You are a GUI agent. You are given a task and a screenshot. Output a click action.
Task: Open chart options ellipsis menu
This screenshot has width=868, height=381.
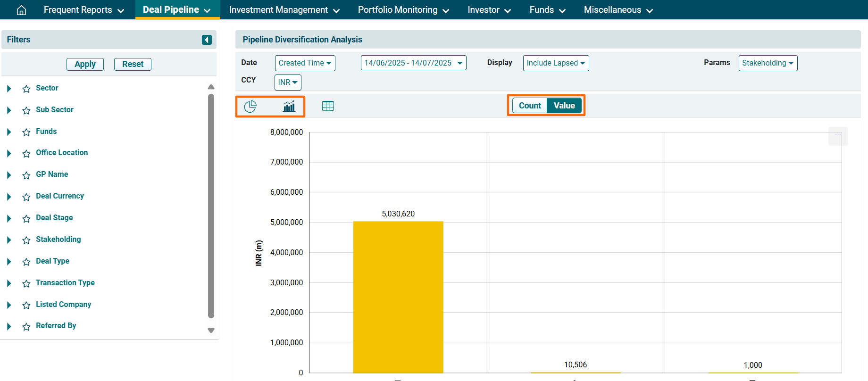pyautogui.click(x=838, y=136)
